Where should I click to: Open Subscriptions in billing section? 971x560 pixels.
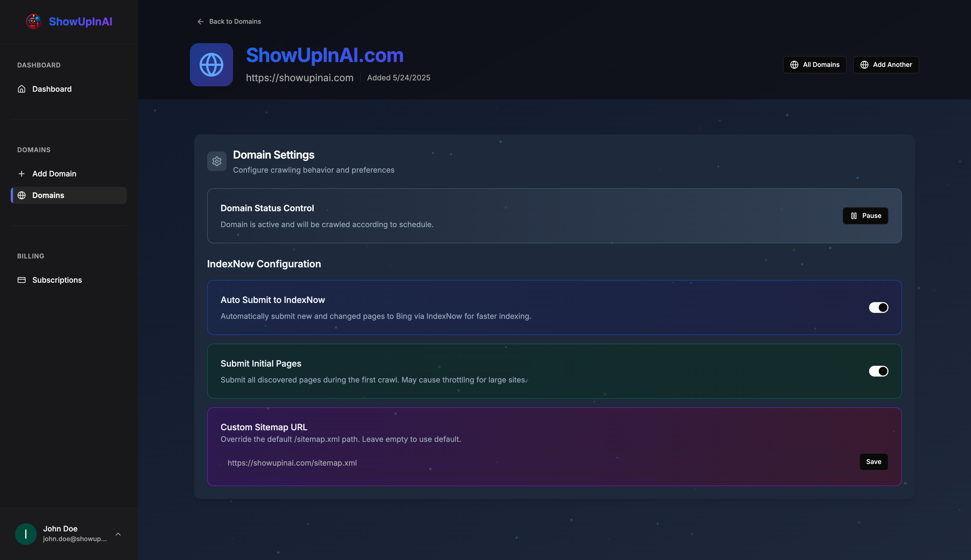tap(69, 280)
